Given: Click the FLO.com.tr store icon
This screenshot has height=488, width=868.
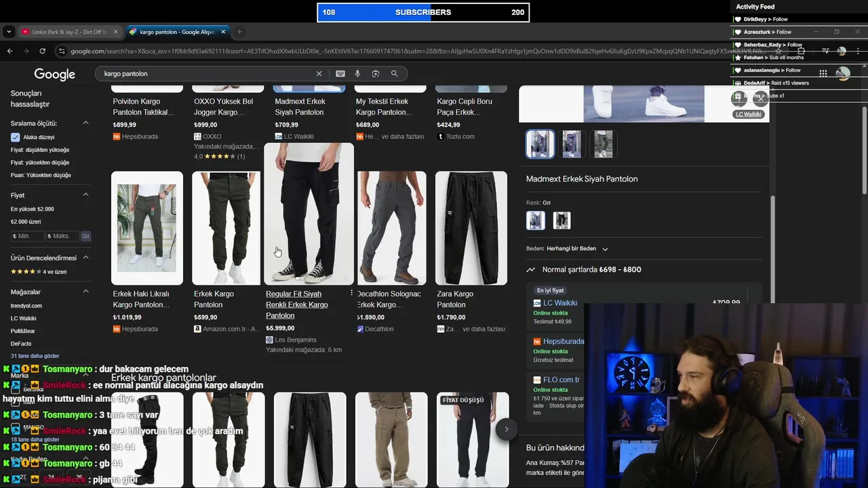Looking at the screenshot, I should point(537,380).
